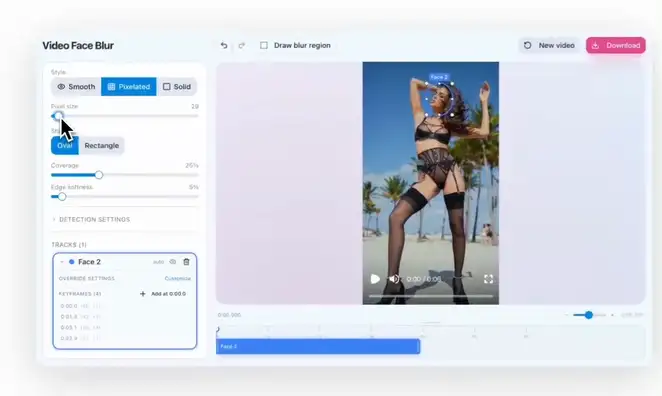Open the video in fullscreen
Viewport: 662px width, 396px height.
click(x=488, y=279)
